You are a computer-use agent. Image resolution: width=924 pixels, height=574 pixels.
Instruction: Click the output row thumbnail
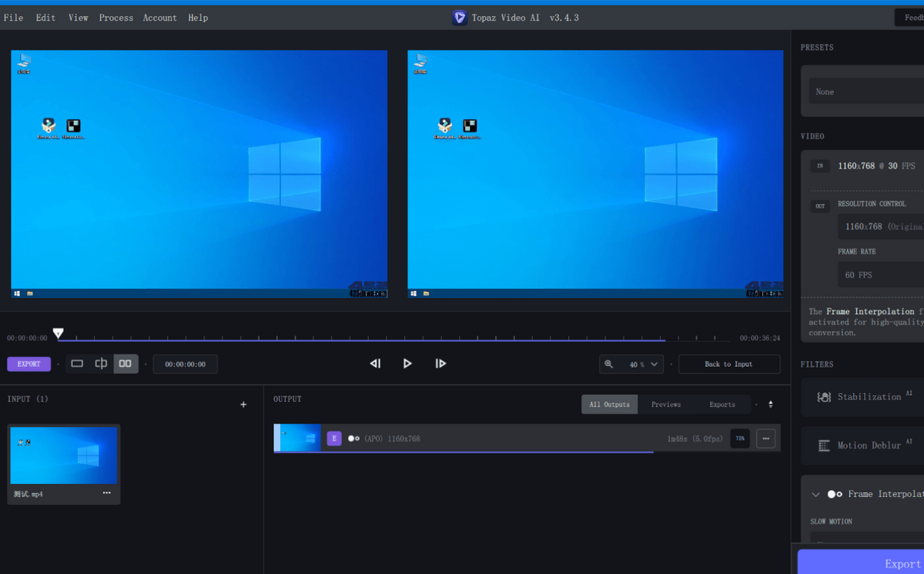pos(297,438)
